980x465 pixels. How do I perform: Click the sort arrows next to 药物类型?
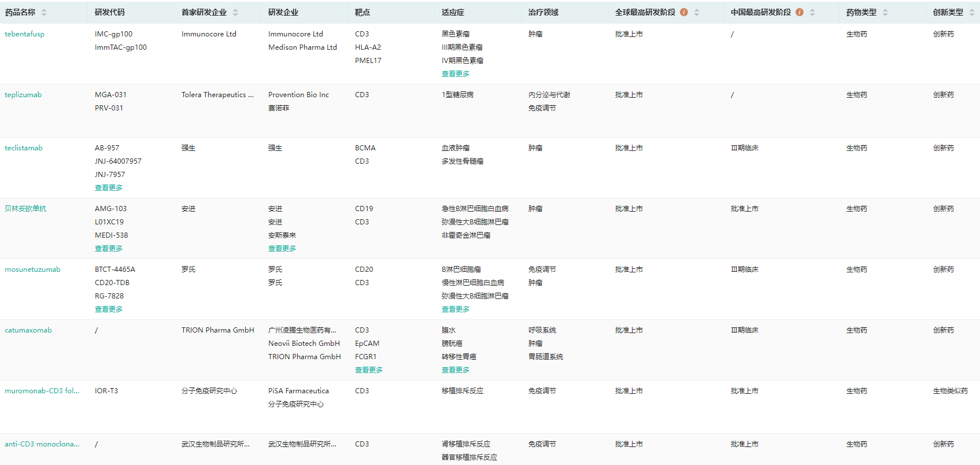point(885,12)
